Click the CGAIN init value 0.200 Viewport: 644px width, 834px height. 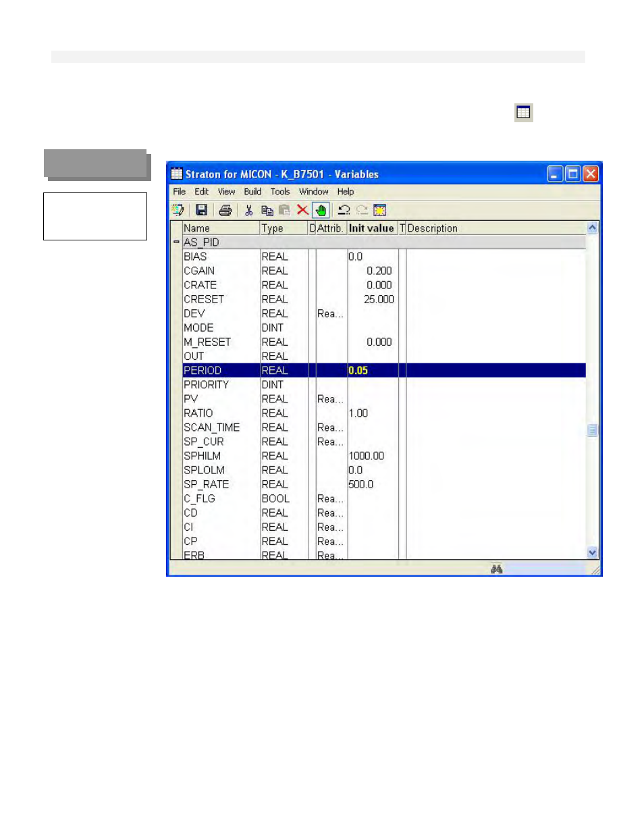379,271
